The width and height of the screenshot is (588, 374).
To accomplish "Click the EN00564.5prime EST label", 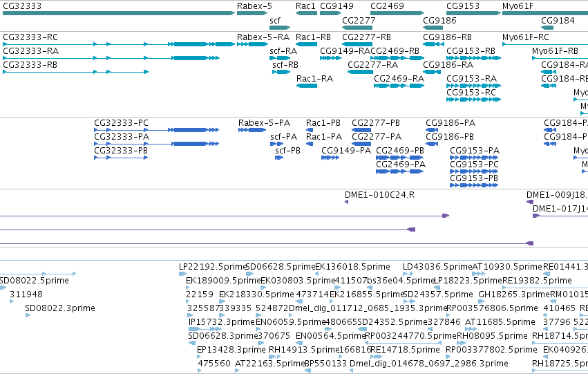I will tap(331, 336).
